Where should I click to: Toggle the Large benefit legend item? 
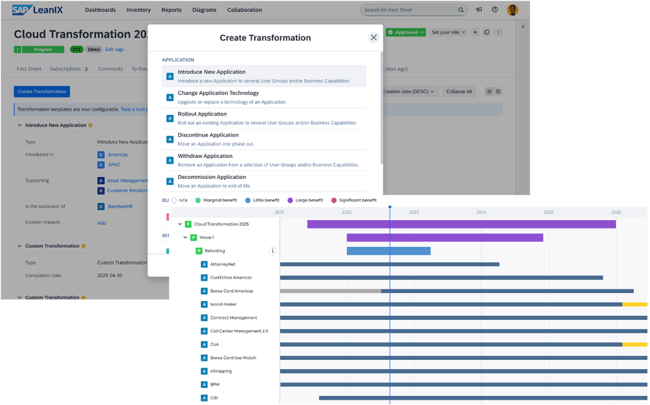pos(290,200)
